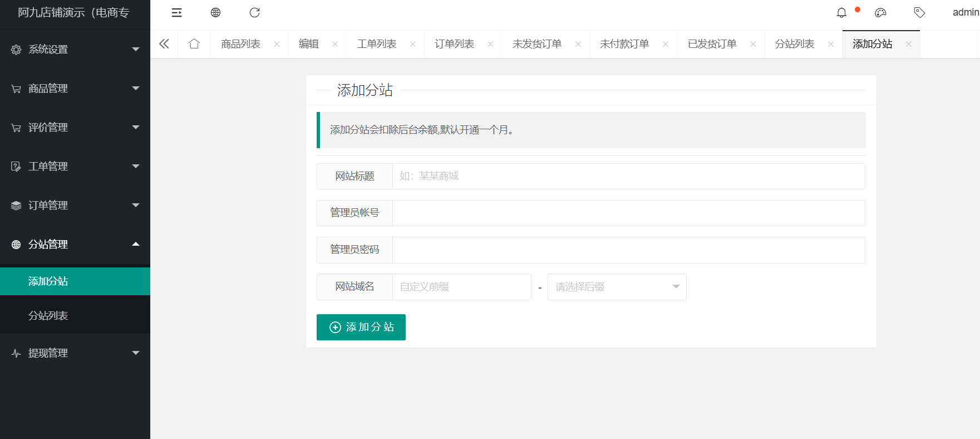Click the home icon tab
980x439 pixels.
[194, 44]
